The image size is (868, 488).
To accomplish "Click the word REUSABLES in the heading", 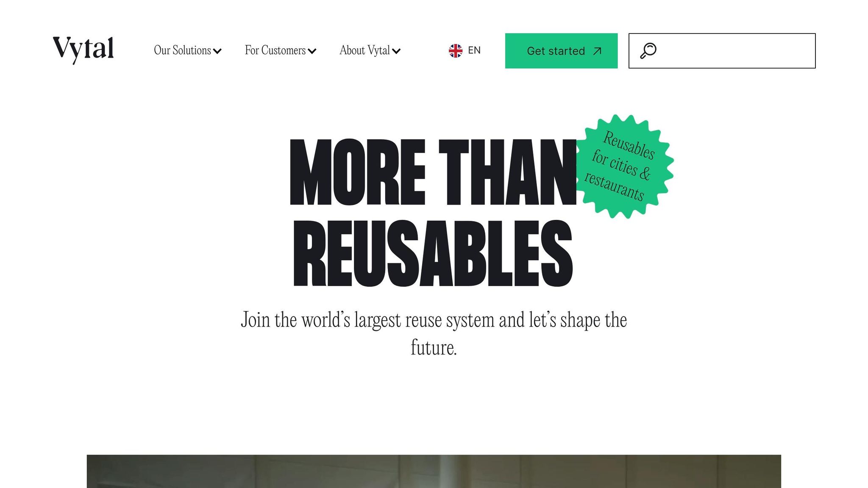I will click(x=433, y=253).
